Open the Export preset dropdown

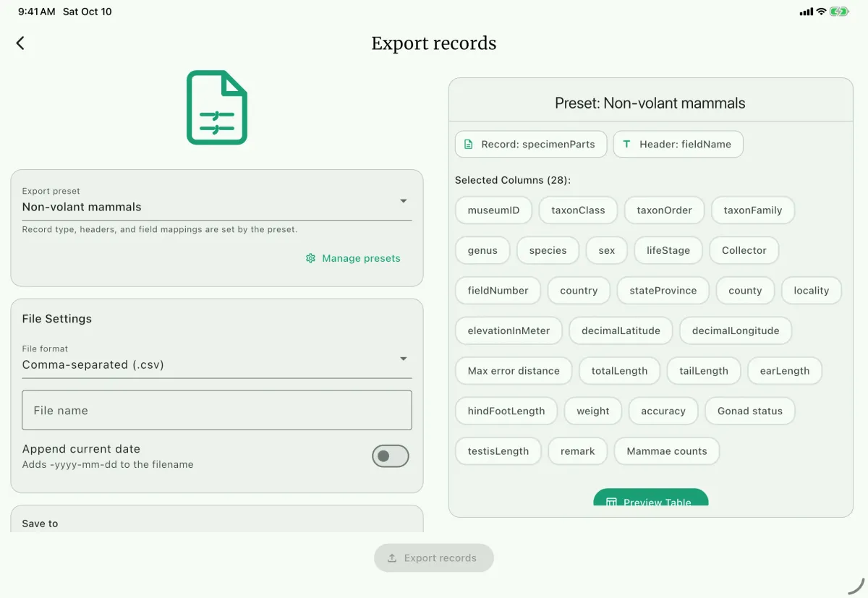tap(217, 201)
